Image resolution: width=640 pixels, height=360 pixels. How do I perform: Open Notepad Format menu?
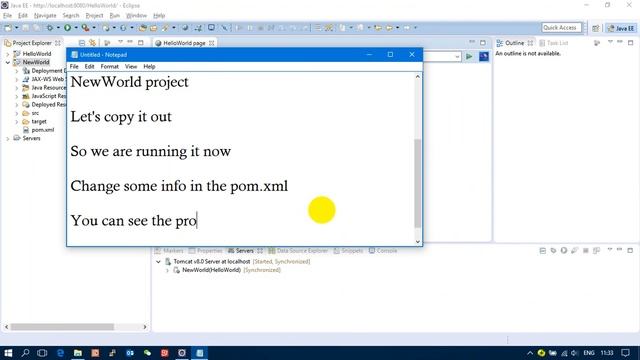point(109,67)
